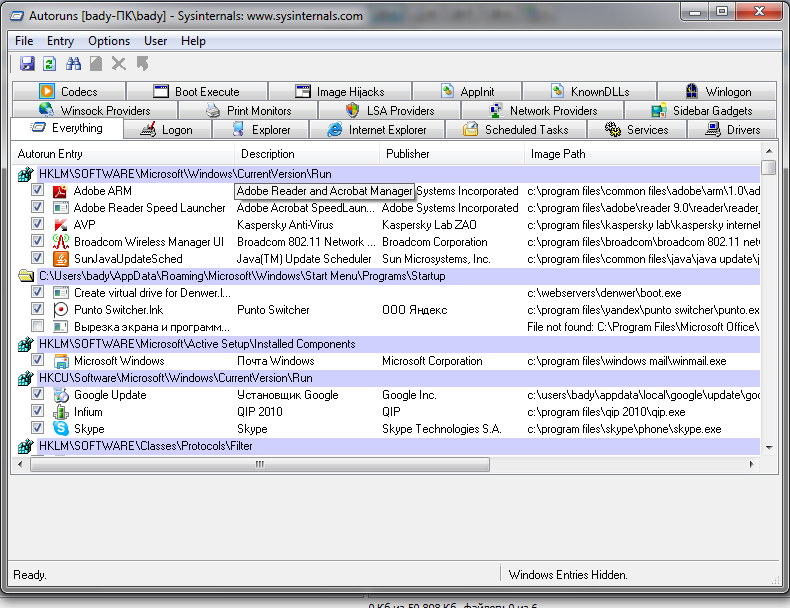The image size is (790, 608).
Task: Click the Image Path column header
Action: pyautogui.click(x=558, y=154)
